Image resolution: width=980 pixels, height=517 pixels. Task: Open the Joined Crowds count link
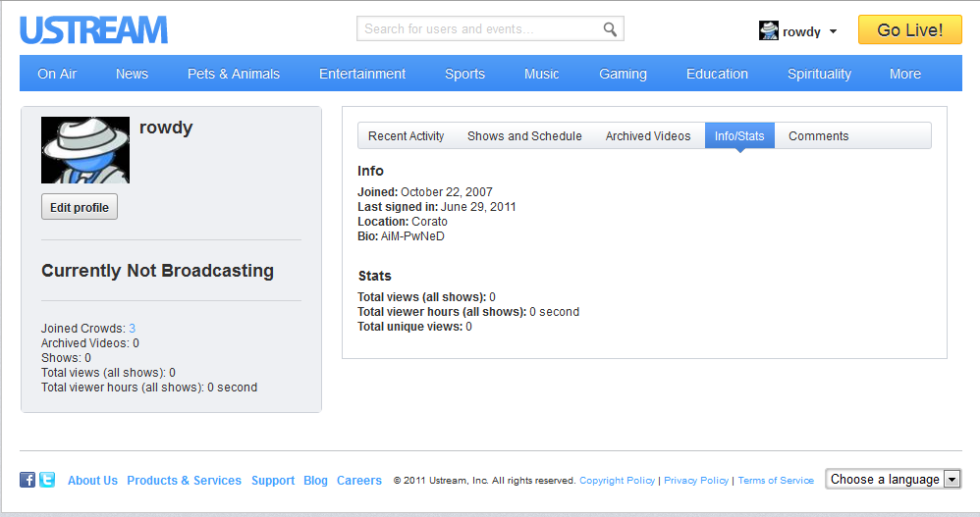tap(132, 329)
